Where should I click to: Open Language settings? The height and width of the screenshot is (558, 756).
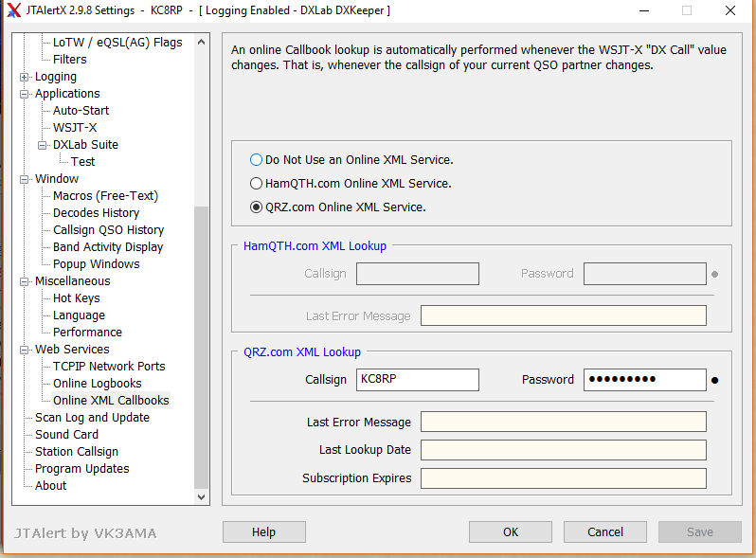click(79, 315)
